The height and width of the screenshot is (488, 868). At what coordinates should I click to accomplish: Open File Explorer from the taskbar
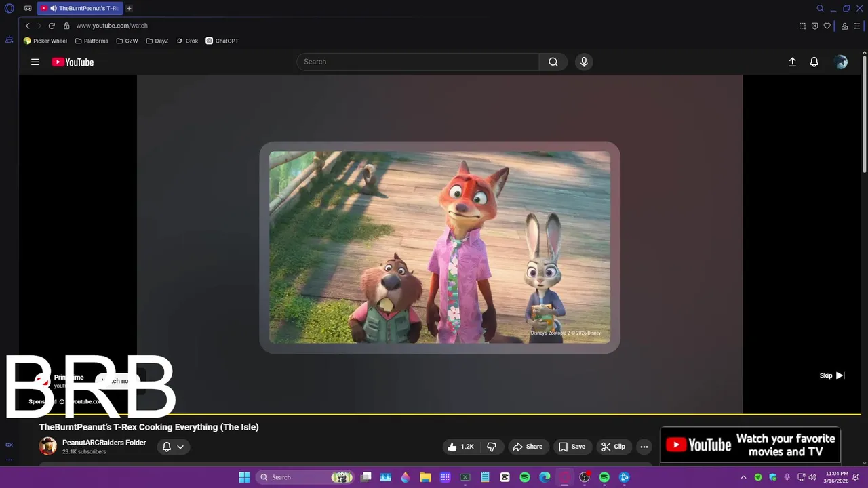click(425, 477)
